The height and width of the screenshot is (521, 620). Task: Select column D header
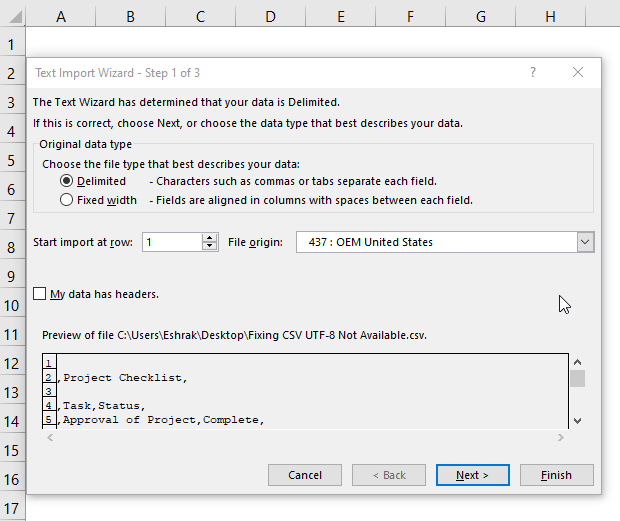(x=270, y=17)
